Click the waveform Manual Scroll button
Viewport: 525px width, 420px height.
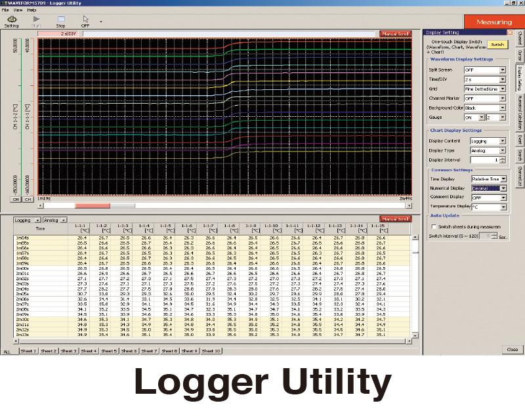coord(396,33)
